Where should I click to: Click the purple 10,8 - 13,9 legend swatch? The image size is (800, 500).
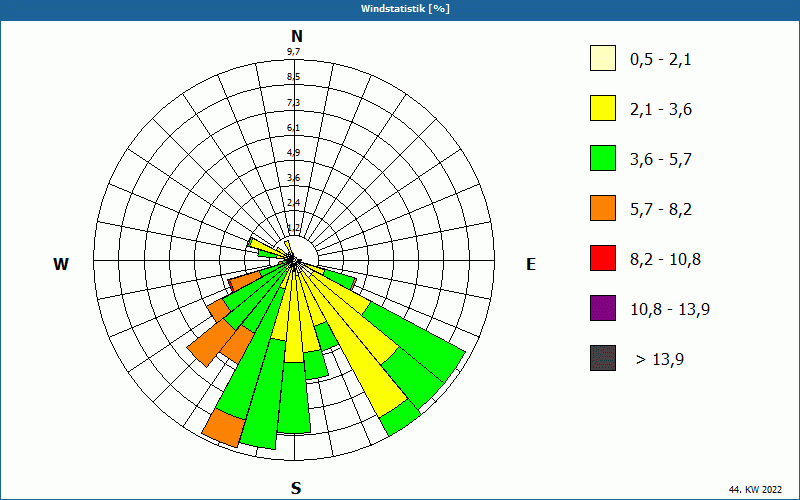pyautogui.click(x=603, y=308)
